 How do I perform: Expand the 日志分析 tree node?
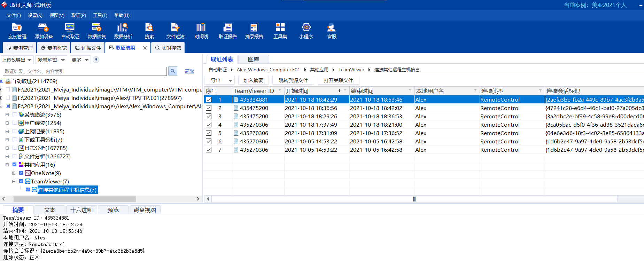coord(7,148)
